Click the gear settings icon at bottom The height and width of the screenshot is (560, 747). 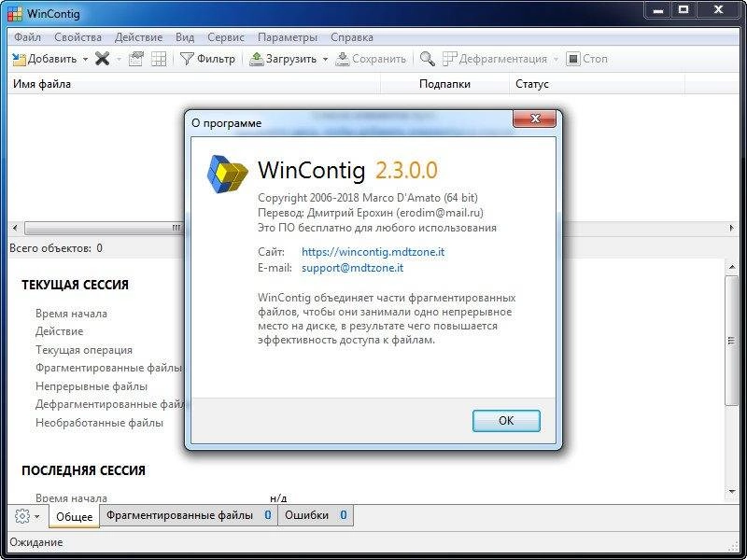click(22, 516)
